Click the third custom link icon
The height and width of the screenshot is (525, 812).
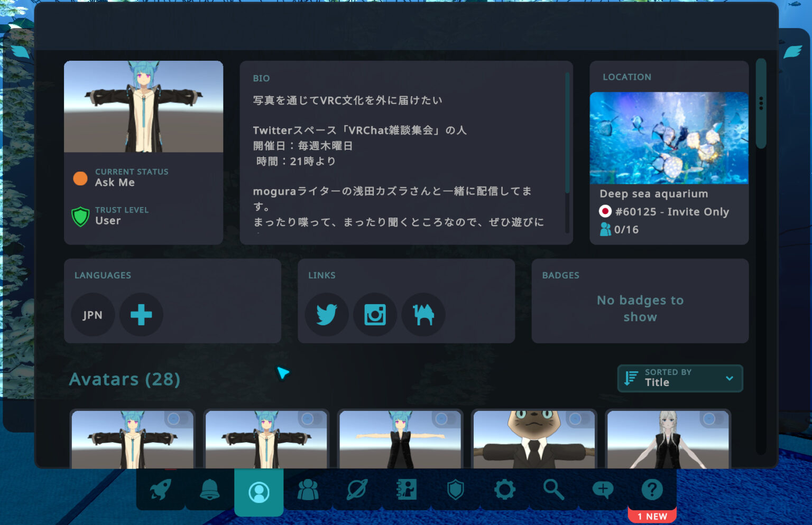click(x=423, y=314)
